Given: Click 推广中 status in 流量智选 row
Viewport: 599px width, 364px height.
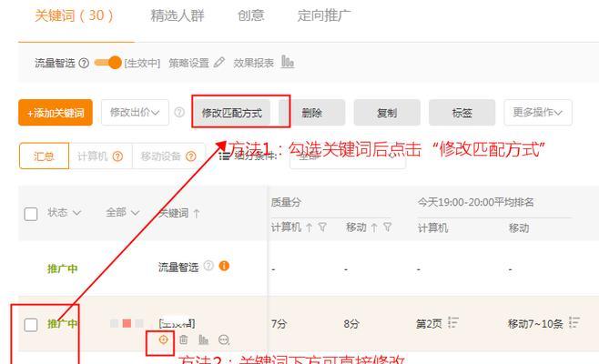Looking at the screenshot, I should 62,268.
